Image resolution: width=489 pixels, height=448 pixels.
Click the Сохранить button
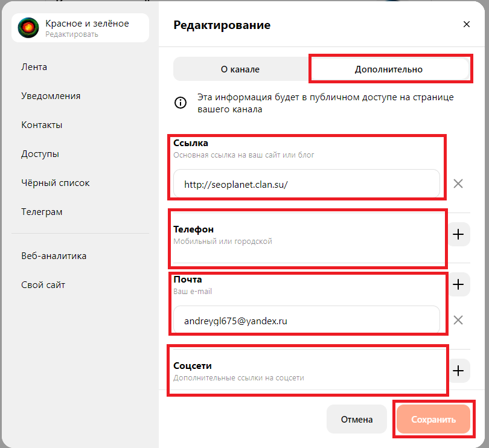click(x=433, y=419)
